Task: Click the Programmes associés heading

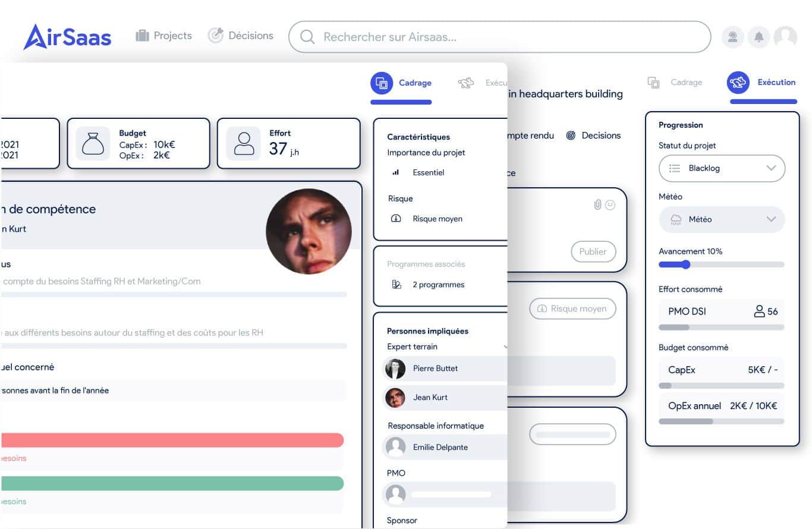Action: coord(426,264)
